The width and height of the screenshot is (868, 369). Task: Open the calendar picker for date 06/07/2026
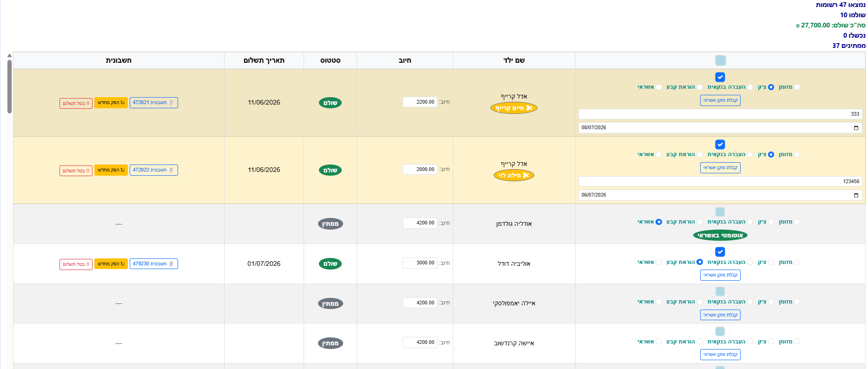point(856,195)
